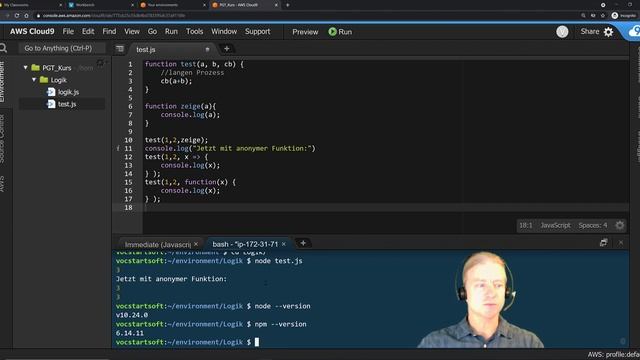Maximize the console panel icon
640x360 pixels.
point(603,243)
